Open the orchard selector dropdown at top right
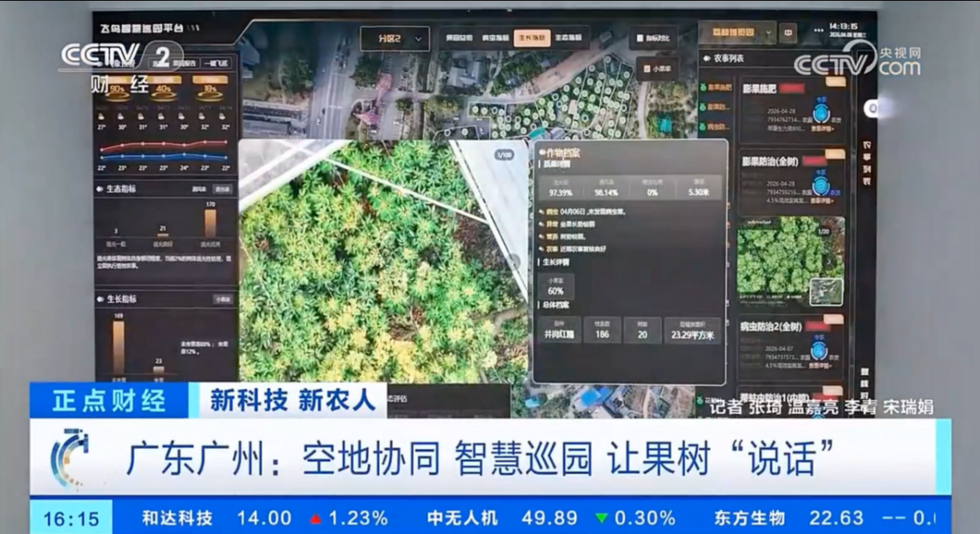Screen dimensions: 980x534 (737, 33)
